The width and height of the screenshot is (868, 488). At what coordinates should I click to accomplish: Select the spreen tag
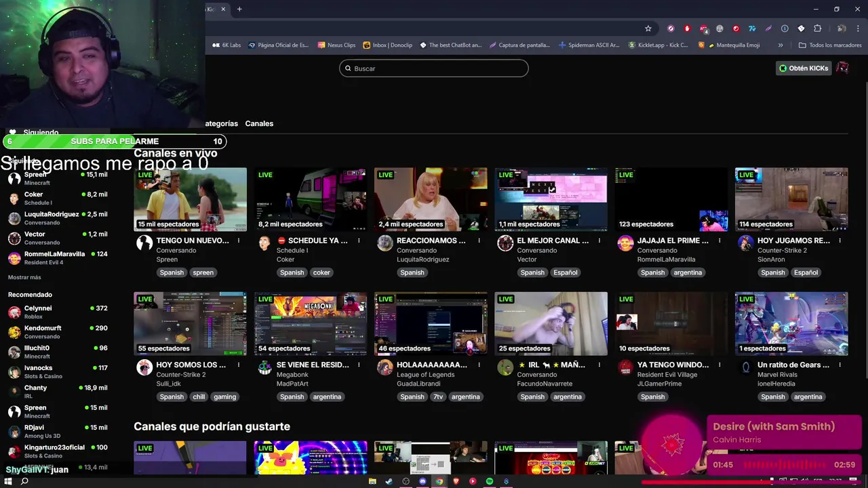tap(203, 272)
